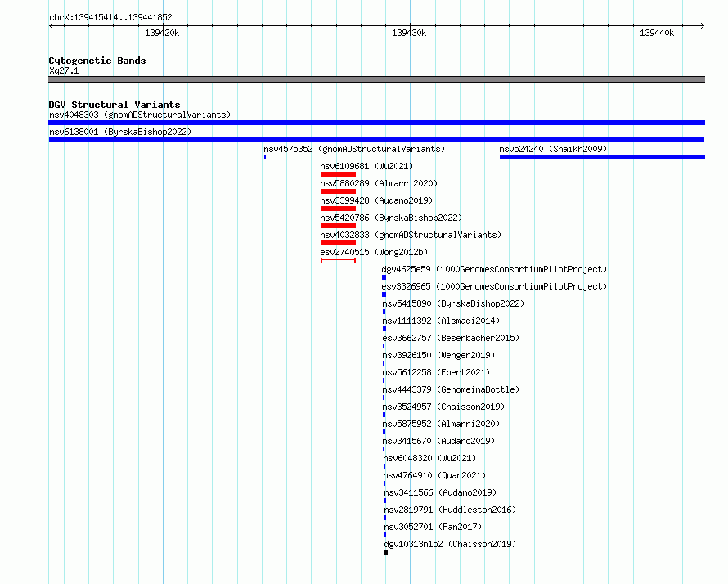This screenshot has width=728, height=584.
Task: Click the nsv3411566 Audano2019 label
Action: coord(440,492)
